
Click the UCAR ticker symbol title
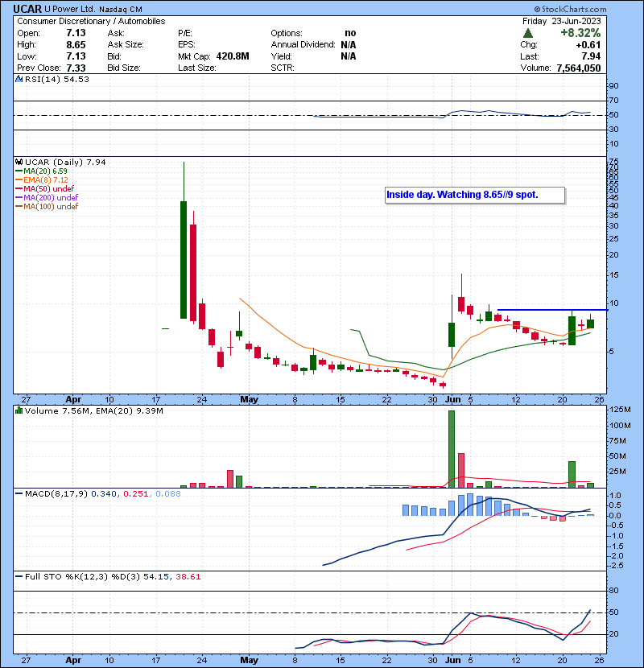(27, 9)
